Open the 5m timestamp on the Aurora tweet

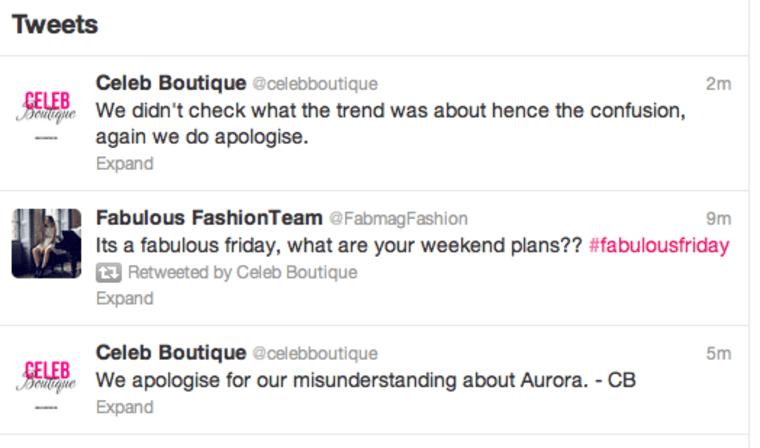tap(718, 354)
